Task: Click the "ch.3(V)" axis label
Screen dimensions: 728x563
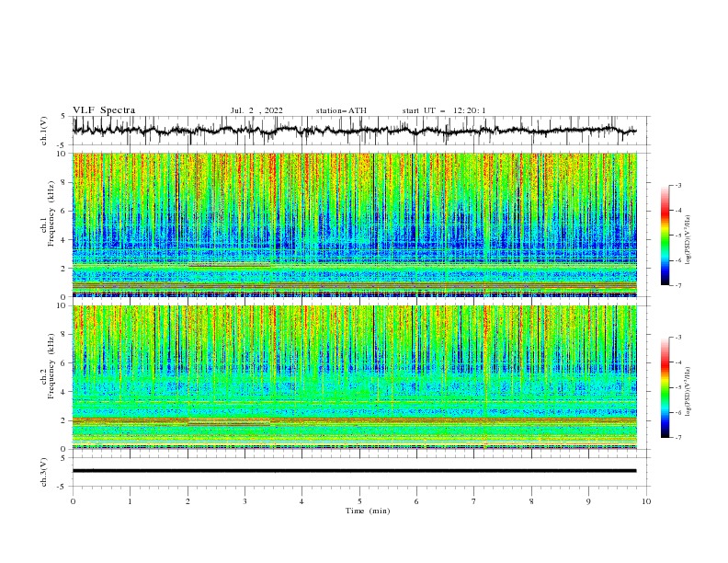Action: (x=44, y=472)
